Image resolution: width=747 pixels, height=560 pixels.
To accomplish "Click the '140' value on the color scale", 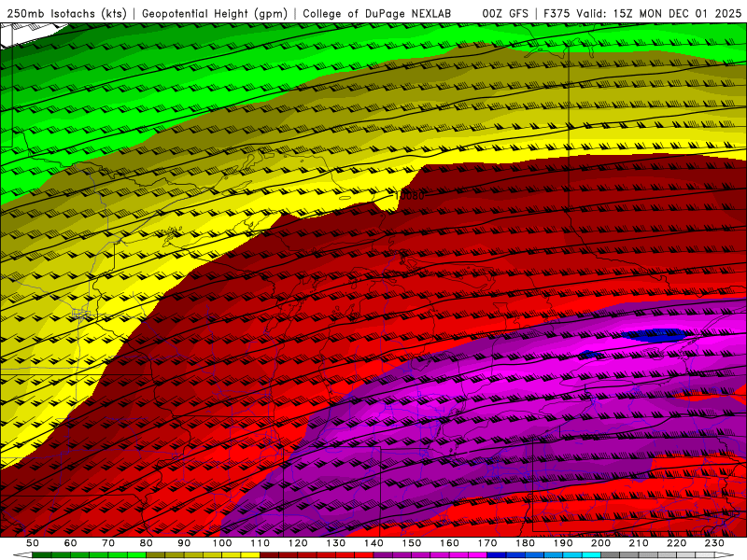I will click(x=373, y=543).
